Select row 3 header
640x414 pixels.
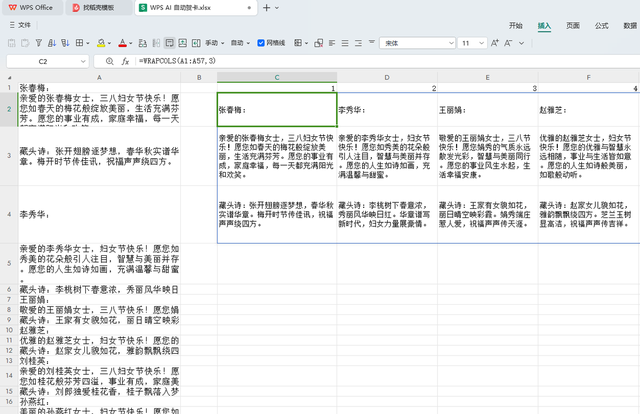point(9,156)
